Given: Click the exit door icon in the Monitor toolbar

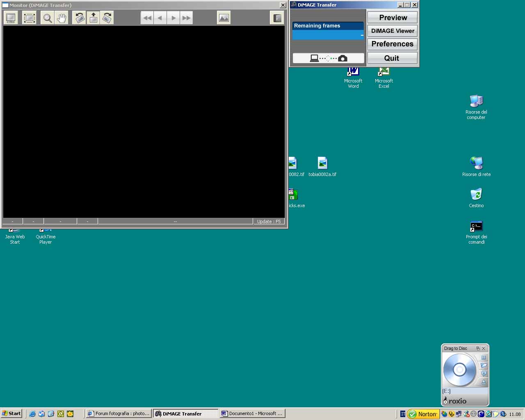Looking at the screenshot, I should click(277, 18).
